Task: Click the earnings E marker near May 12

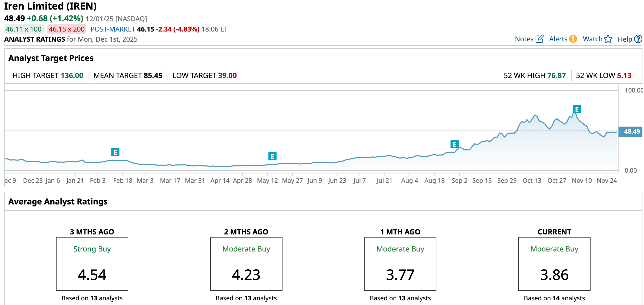Action: pos(272,156)
